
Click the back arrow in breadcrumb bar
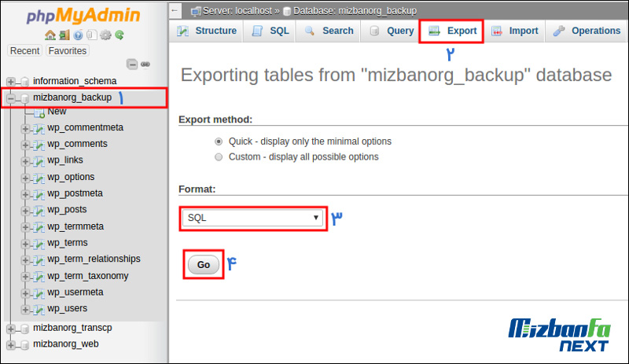175,11
